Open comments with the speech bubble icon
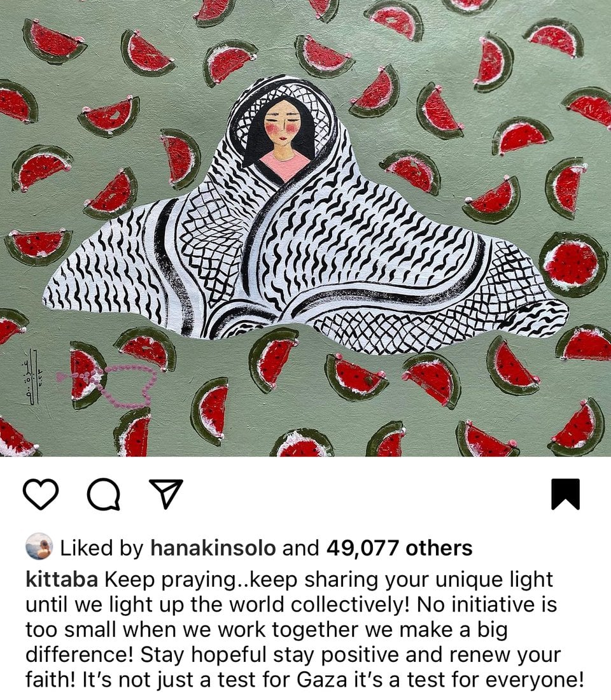Viewport: 611px width, 700px height. [104, 494]
